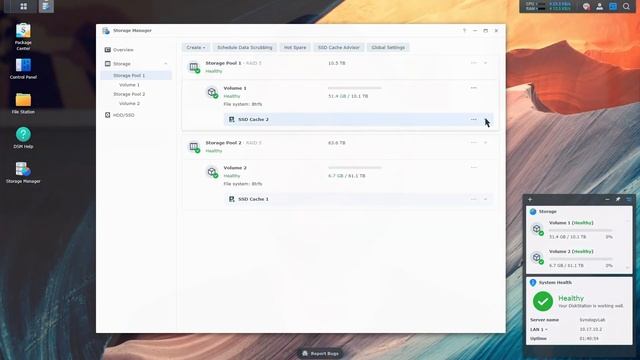640x360 pixels.
Task: Click the Storage Pool 1 status icon
Action: 194,67
